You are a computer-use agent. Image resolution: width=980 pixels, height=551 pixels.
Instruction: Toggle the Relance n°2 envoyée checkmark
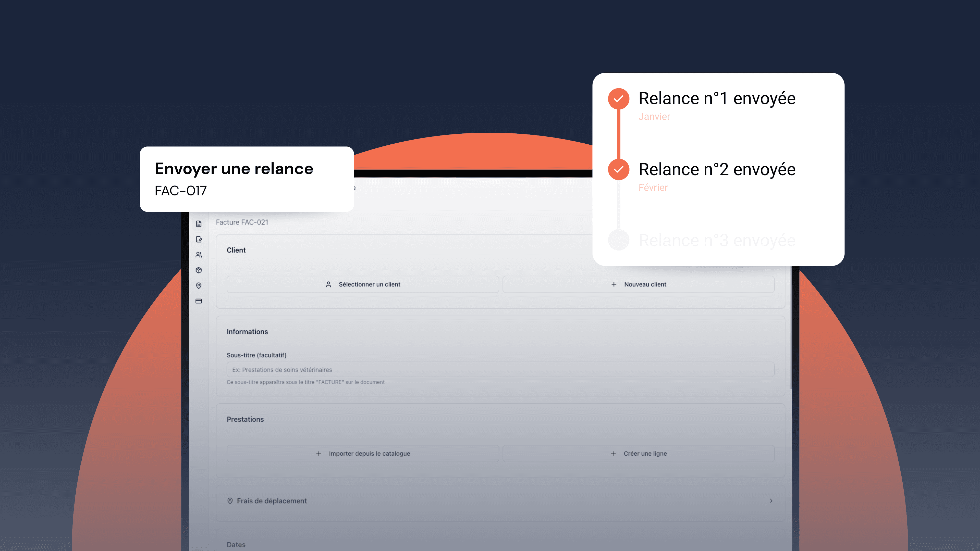click(x=619, y=170)
